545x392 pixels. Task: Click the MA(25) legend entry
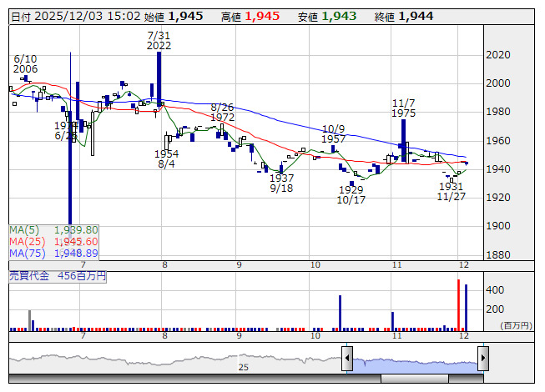click(x=54, y=241)
